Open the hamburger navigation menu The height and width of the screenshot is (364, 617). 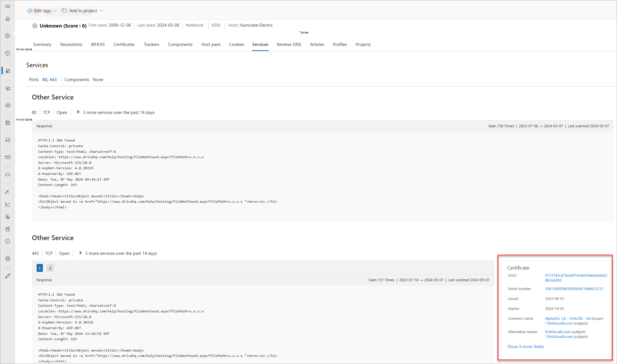tap(8, 6)
